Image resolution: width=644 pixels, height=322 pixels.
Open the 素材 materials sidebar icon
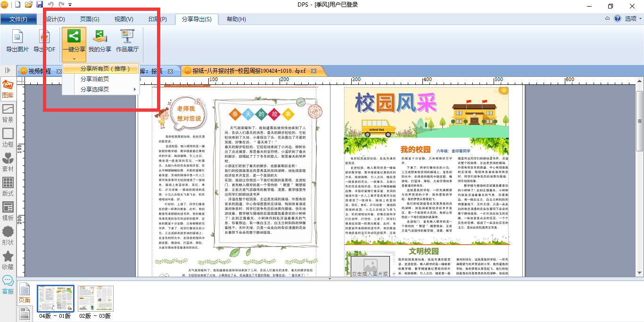8,163
